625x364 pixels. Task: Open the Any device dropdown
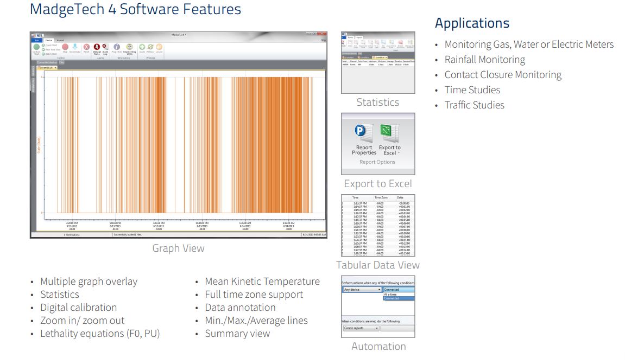pyautogui.click(x=362, y=290)
